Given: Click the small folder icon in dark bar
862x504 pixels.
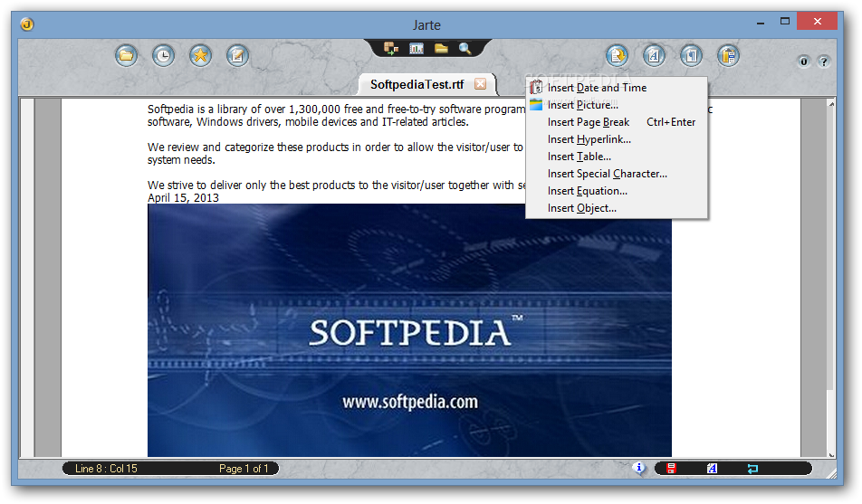Looking at the screenshot, I should pyautogui.click(x=441, y=48).
